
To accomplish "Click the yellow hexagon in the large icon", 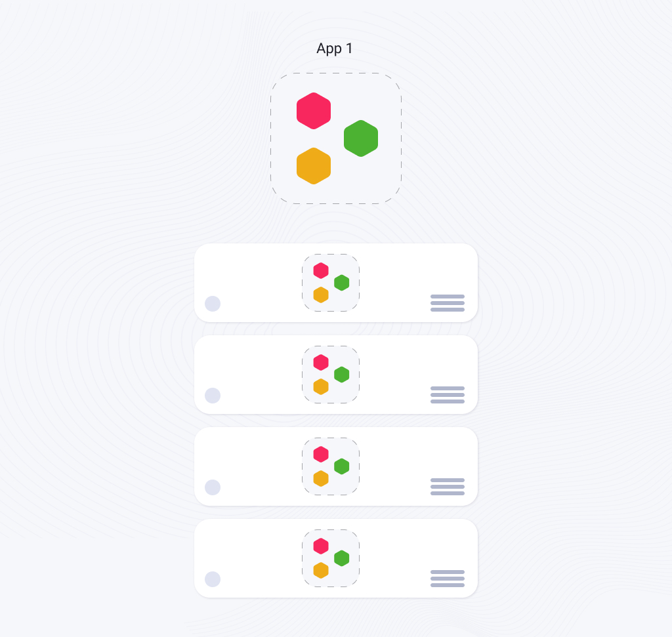I will coord(314,166).
